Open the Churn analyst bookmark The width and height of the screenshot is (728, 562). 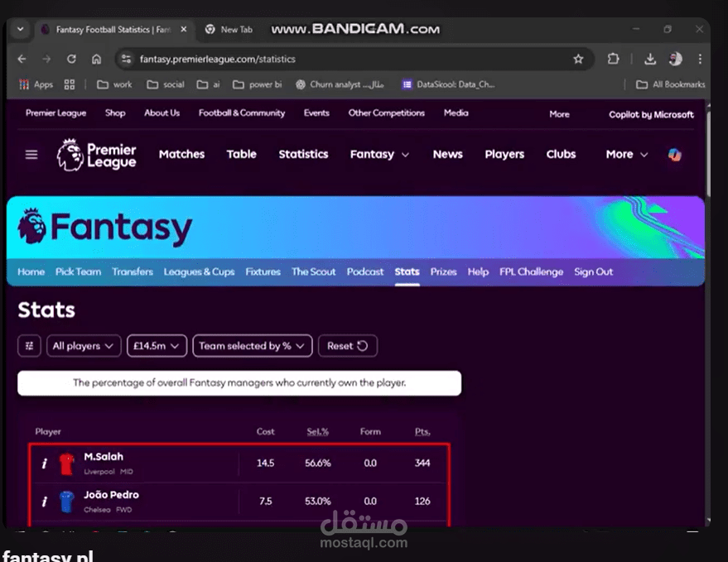pos(340,84)
